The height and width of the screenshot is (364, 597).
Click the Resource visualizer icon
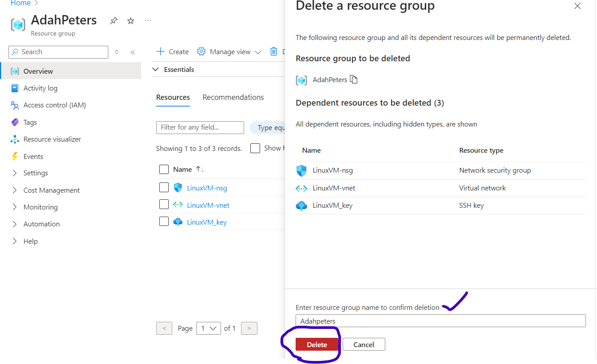[x=15, y=139]
